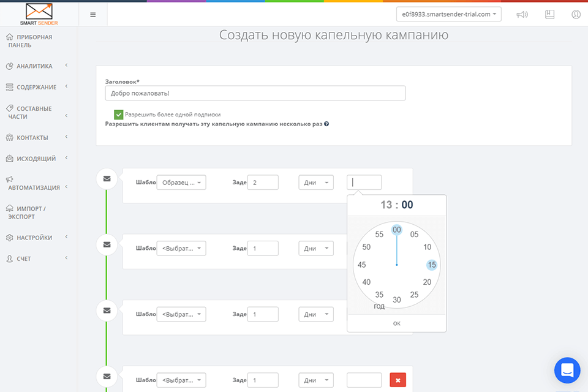Expand Настройки chevron arrow
The height and width of the screenshot is (392, 588).
(x=66, y=236)
